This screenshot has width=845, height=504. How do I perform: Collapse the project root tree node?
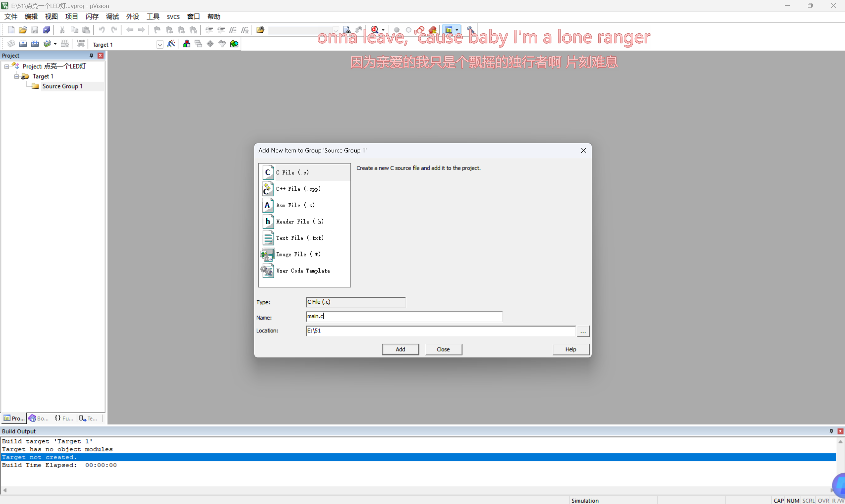(7, 67)
